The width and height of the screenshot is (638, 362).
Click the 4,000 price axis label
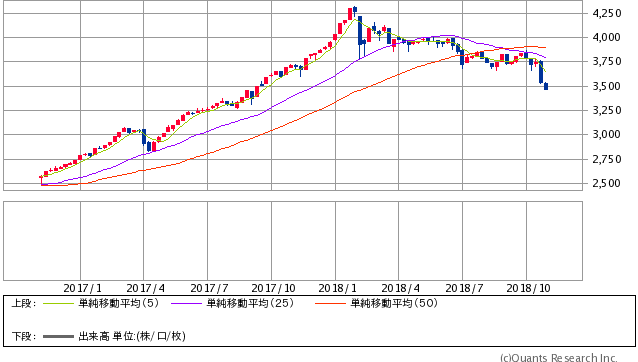pos(607,37)
